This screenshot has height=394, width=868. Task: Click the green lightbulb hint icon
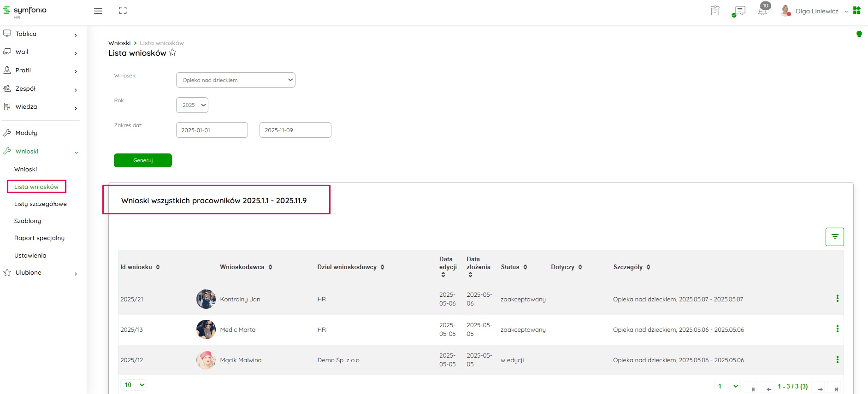(859, 35)
